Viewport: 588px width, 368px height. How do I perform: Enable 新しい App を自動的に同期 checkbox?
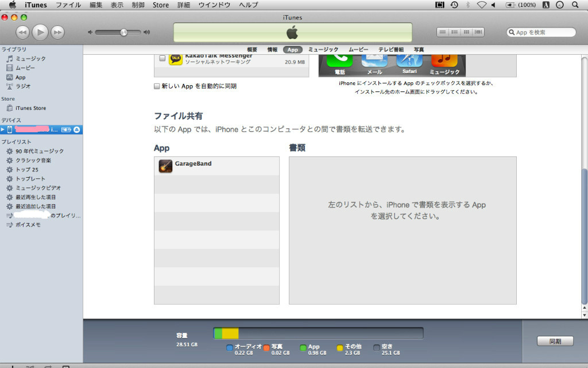[x=157, y=86]
